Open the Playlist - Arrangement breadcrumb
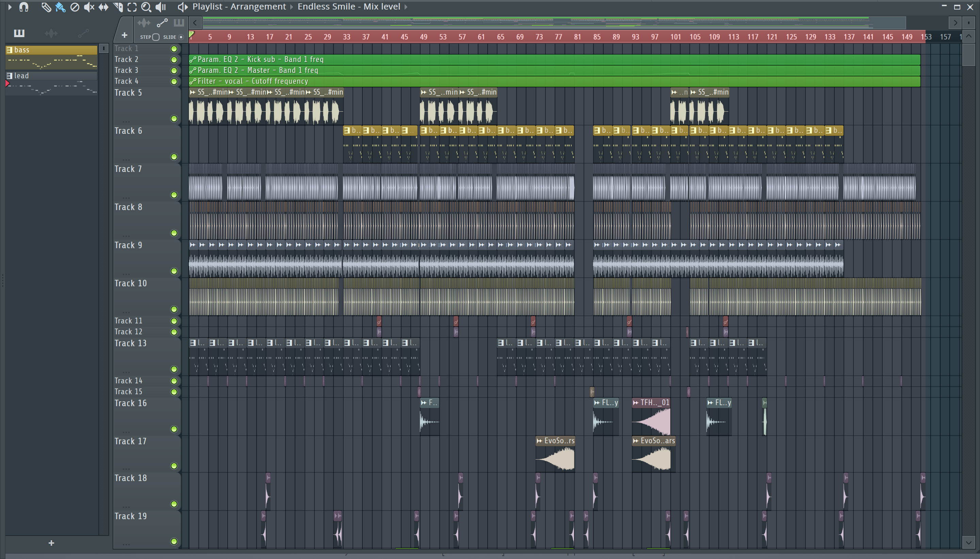 pos(239,6)
